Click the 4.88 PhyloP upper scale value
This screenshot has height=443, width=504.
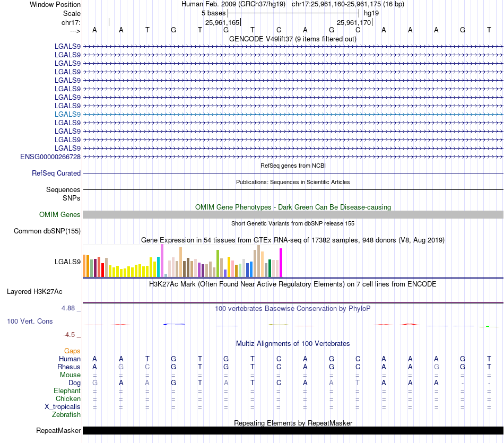68,308
